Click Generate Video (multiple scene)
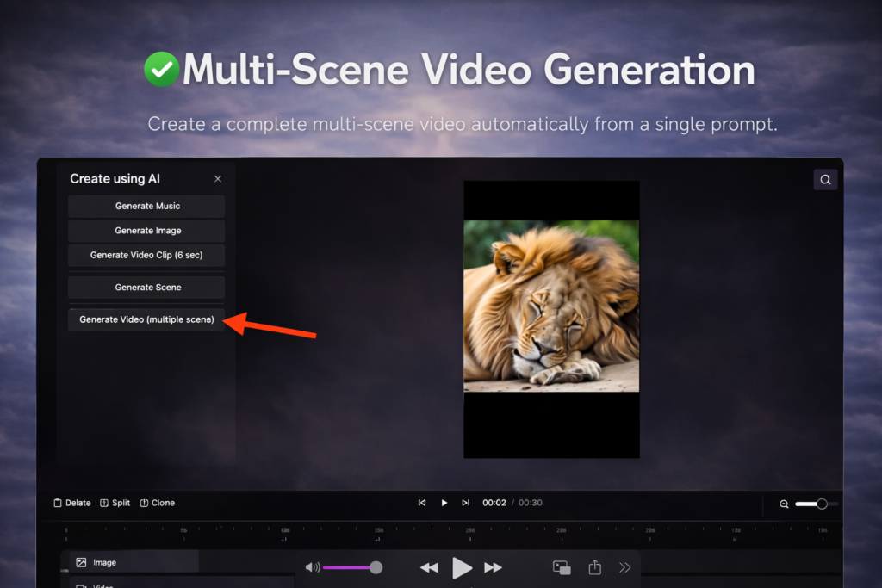 146,319
